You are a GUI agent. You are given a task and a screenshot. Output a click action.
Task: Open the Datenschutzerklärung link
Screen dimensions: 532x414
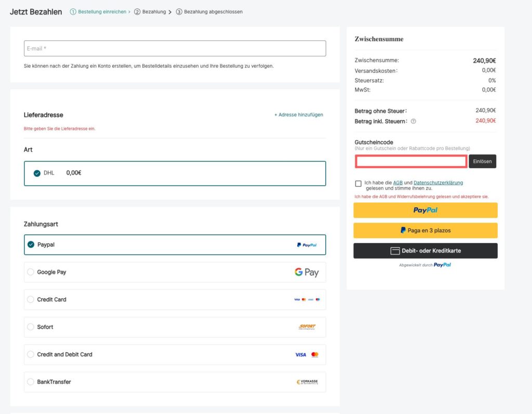438,182
